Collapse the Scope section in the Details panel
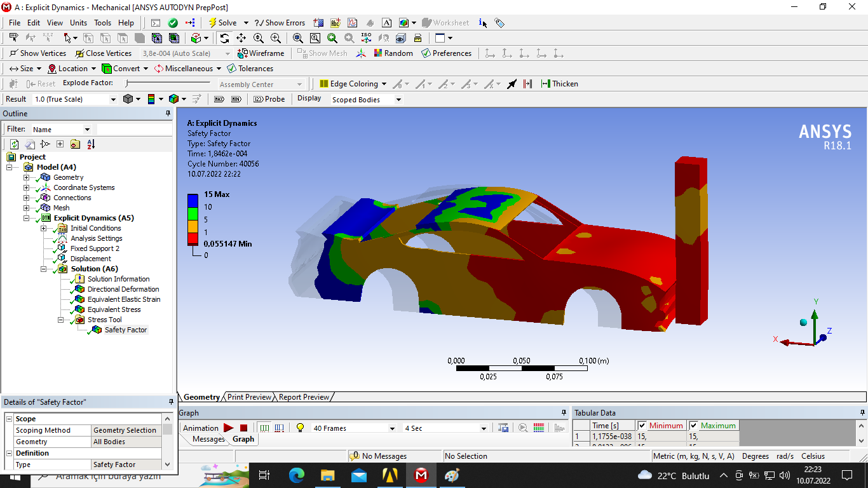 click(9, 419)
